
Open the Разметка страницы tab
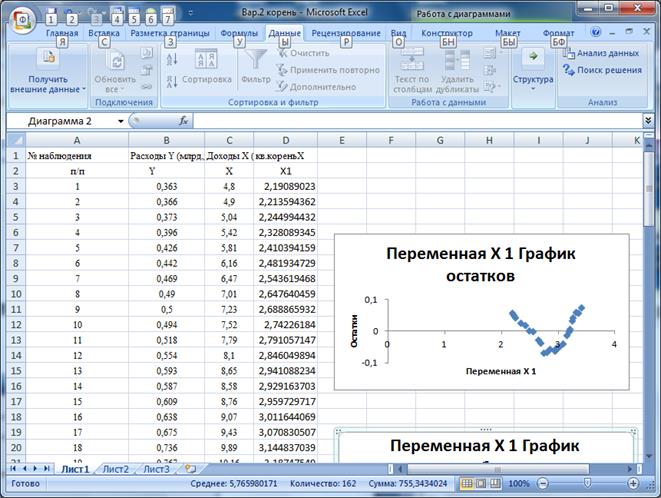click(x=170, y=33)
